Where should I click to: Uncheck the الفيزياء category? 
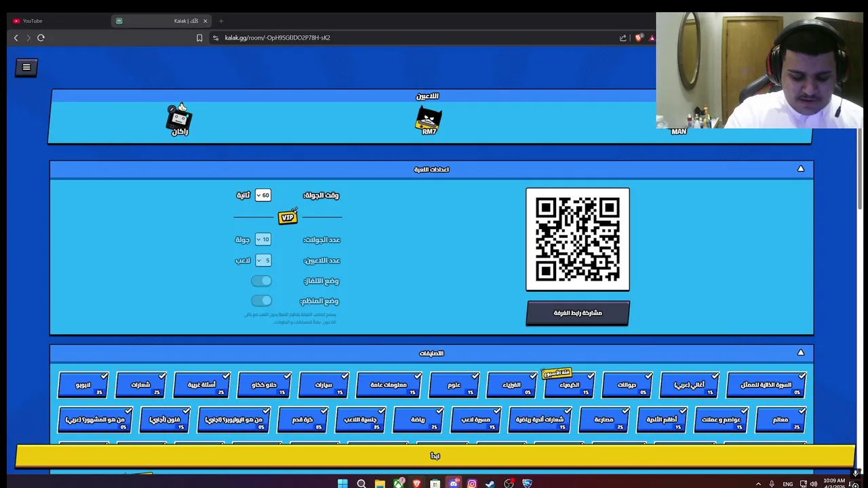pyautogui.click(x=512, y=385)
